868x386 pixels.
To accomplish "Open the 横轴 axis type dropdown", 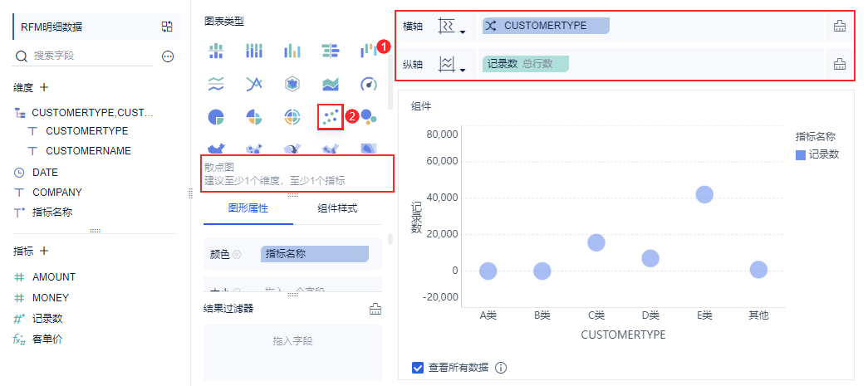I will click(451, 26).
